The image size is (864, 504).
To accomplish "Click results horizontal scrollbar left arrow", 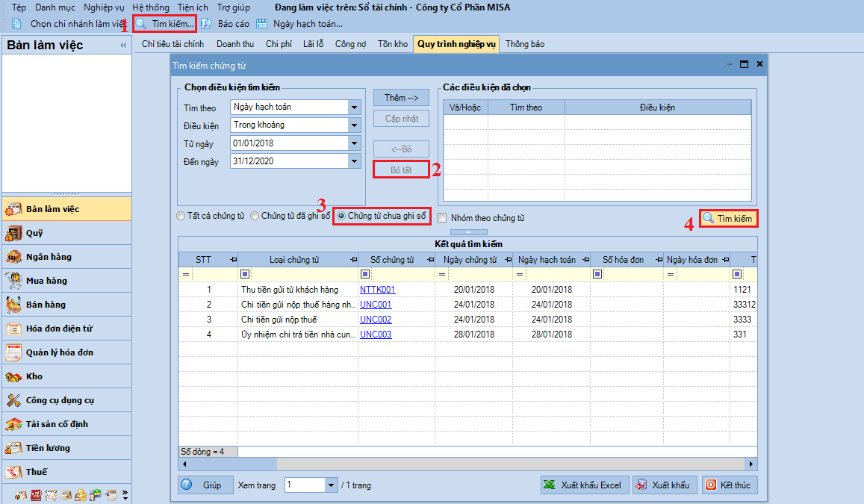I will click(184, 464).
